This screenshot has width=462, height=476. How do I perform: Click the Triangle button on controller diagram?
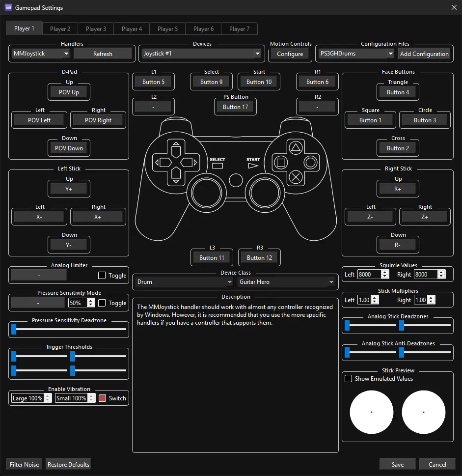pyautogui.click(x=295, y=147)
